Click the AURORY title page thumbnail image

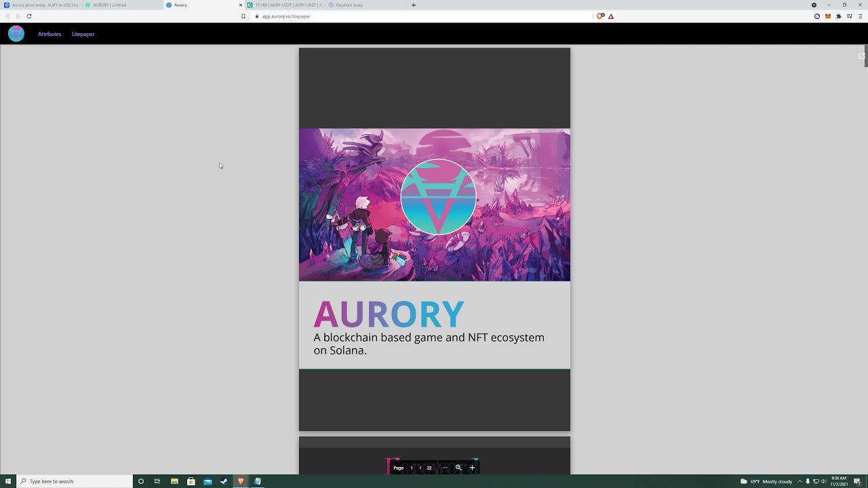(435, 205)
